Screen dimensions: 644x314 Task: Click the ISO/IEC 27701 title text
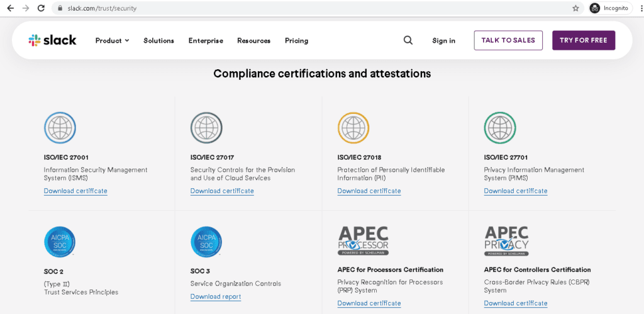tap(506, 157)
